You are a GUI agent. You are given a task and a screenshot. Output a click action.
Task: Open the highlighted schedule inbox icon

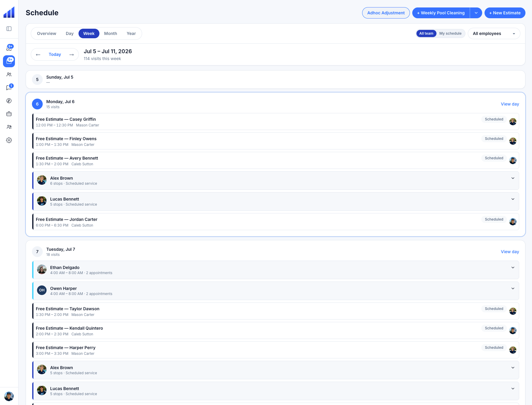click(9, 61)
